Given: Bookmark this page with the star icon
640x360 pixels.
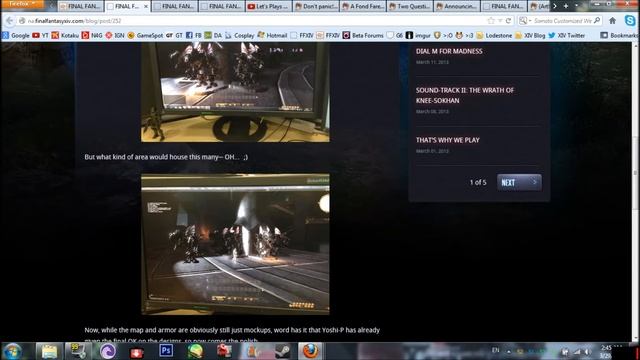Looking at the screenshot, I should point(491,21).
